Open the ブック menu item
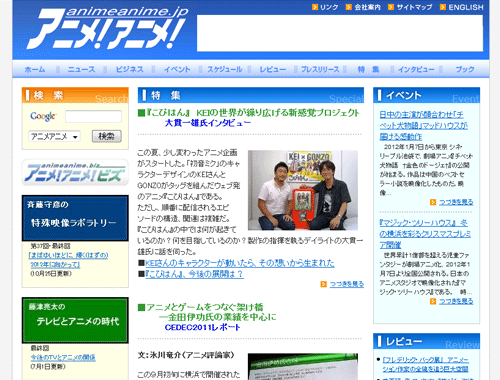Screen dimensions: 500x380 tap(465, 69)
